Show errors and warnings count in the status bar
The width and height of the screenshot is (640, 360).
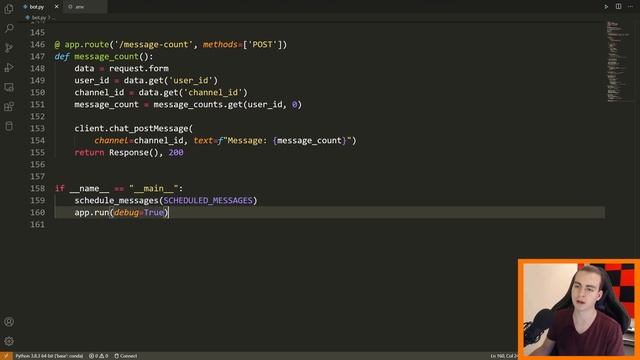point(98,356)
